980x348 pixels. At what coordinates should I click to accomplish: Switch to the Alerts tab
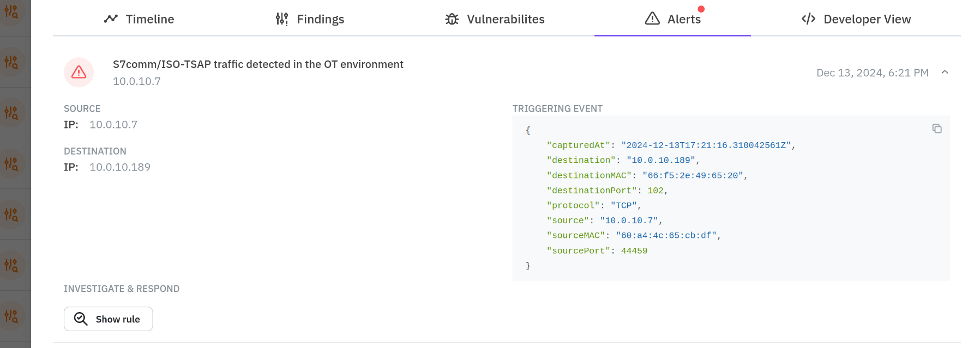[x=673, y=19]
